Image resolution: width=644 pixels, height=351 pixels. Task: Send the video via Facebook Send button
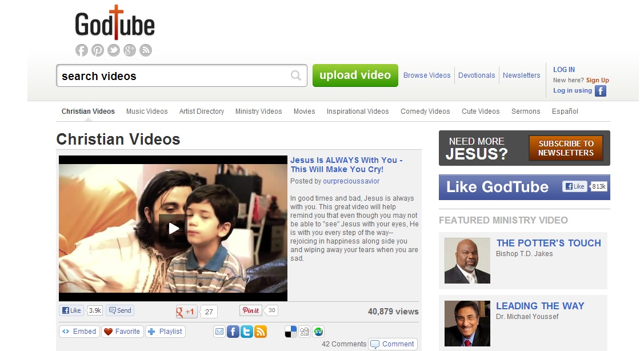[x=120, y=310]
